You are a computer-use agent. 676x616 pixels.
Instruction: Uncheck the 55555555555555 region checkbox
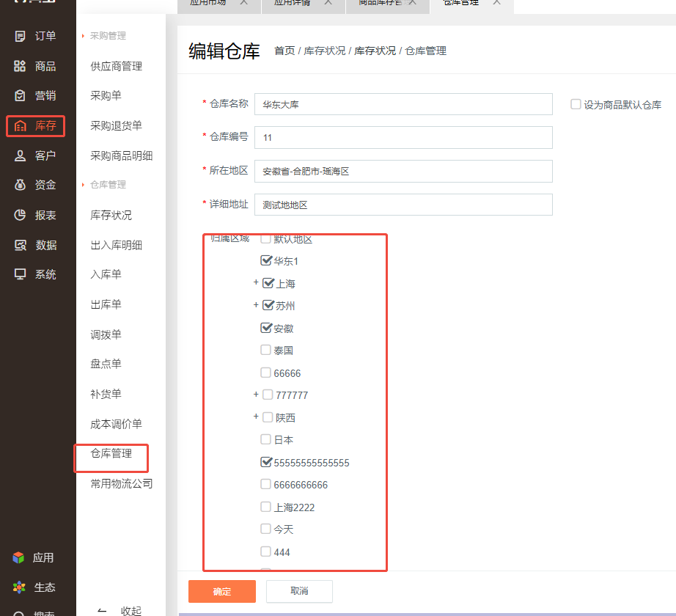[266, 462]
